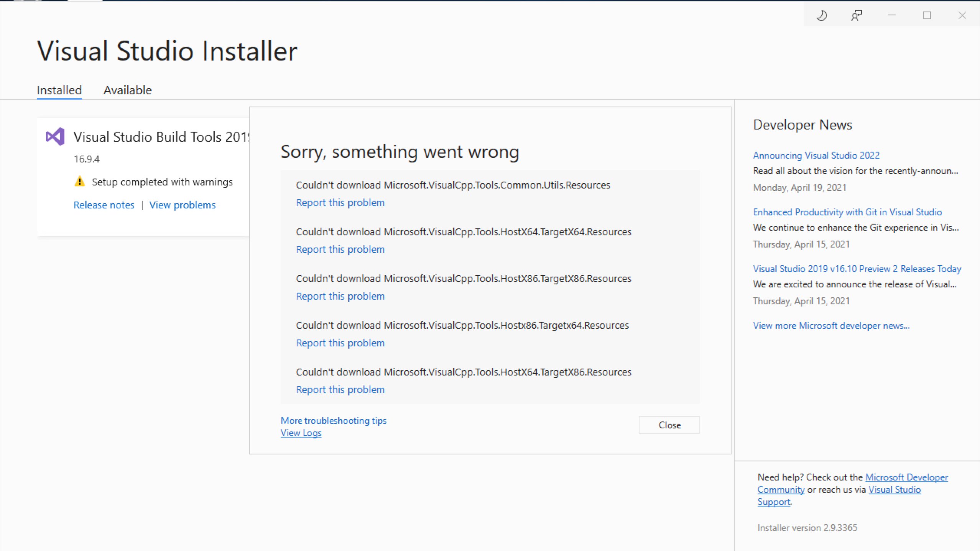Open the Visual Studio Support link

click(894, 490)
